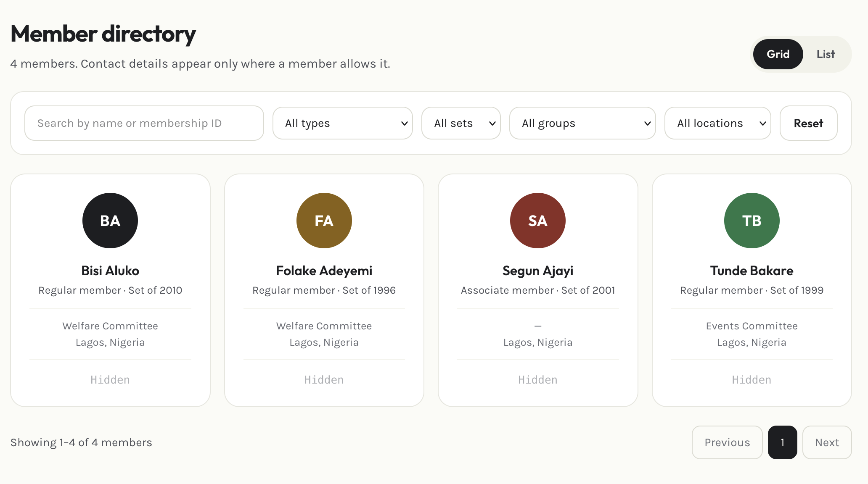Viewport: 868px width, 484px height.
Task: Go to the Previous page
Action: pos(727,442)
